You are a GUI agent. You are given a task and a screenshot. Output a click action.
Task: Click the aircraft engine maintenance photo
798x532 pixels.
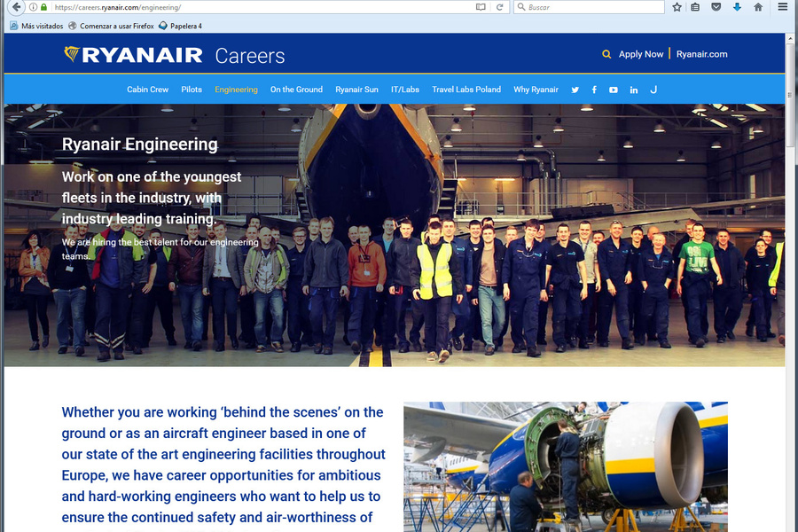[x=566, y=466]
